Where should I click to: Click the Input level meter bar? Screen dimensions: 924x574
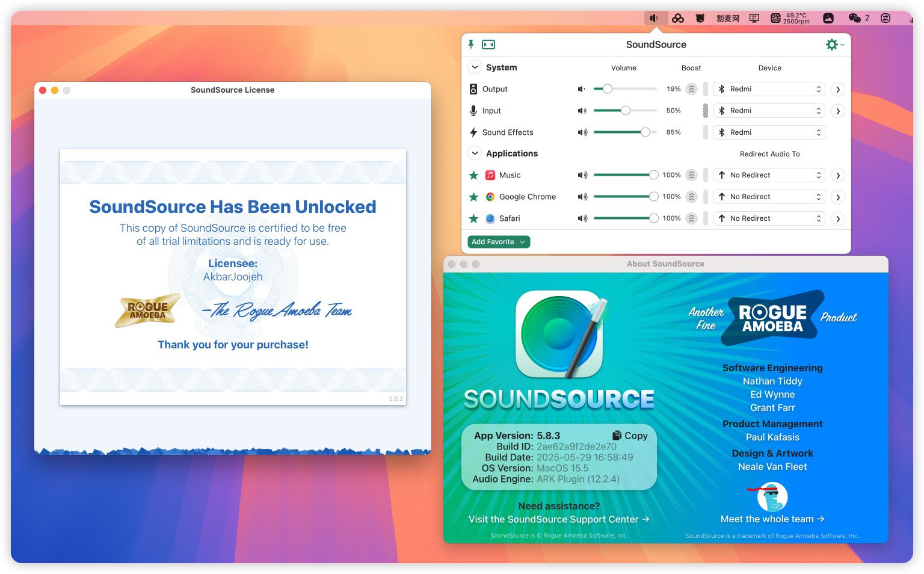coord(706,111)
